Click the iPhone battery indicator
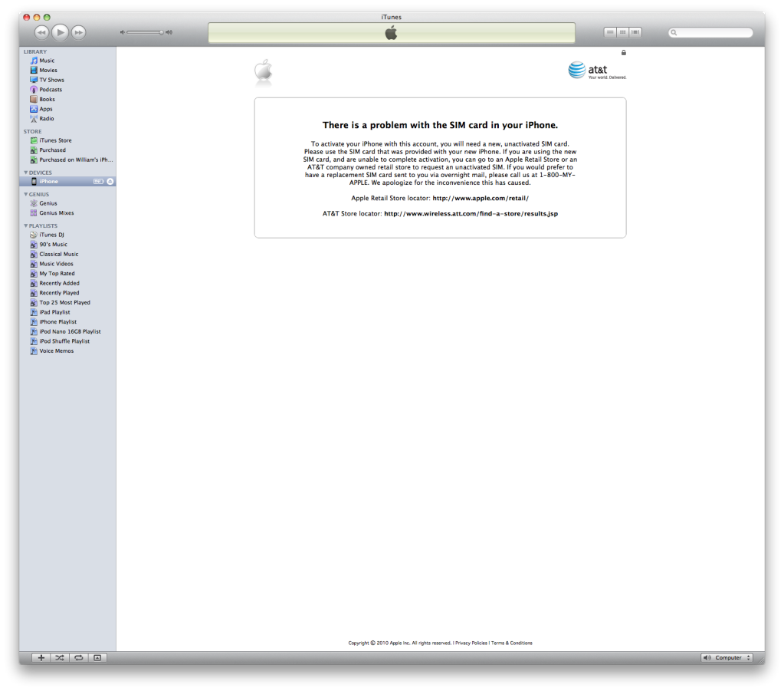784x691 pixels. point(99,182)
